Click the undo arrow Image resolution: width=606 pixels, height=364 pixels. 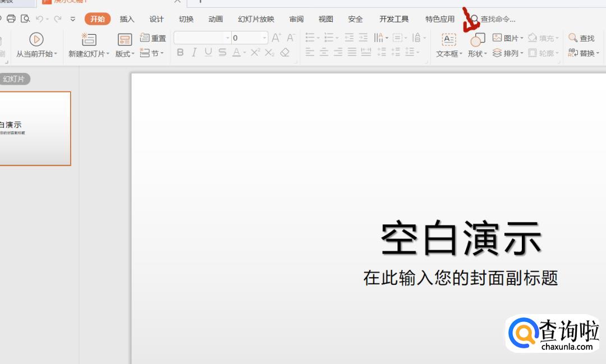coord(39,19)
